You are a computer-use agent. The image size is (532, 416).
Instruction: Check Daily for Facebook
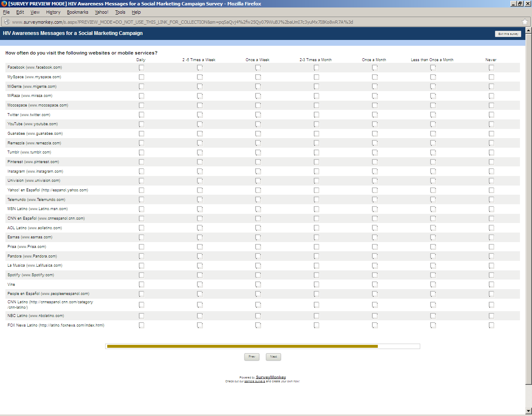tap(141, 67)
